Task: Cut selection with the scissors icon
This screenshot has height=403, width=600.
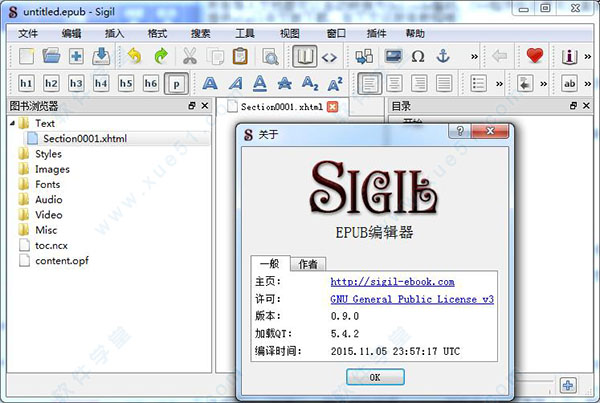Action: pyautogui.click(x=189, y=56)
